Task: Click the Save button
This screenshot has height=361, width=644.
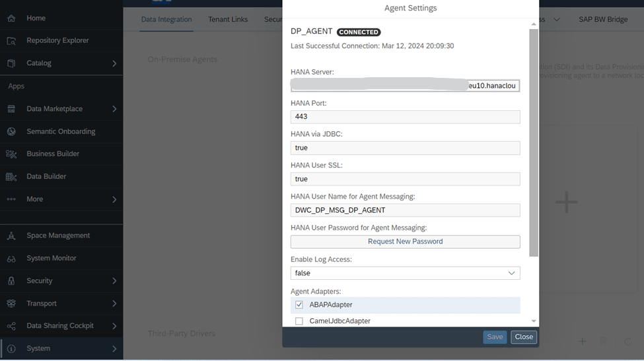Action: (495, 337)
